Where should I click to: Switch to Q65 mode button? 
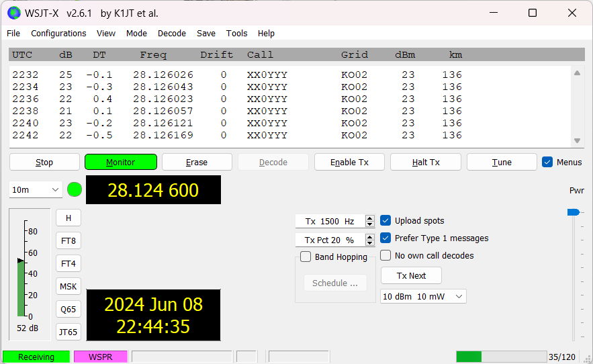tap(69, 309)
